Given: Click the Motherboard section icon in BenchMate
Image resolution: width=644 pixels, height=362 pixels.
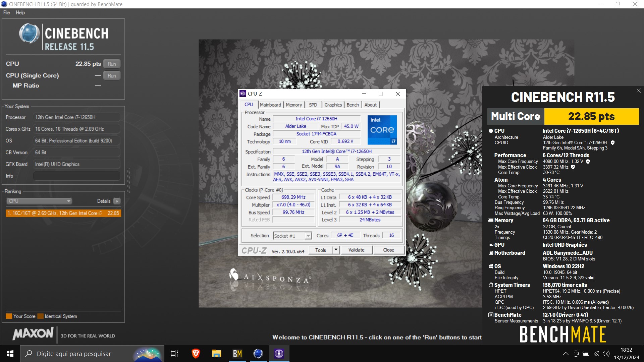Looking at the screenshot, I should (x=491, y=253).
